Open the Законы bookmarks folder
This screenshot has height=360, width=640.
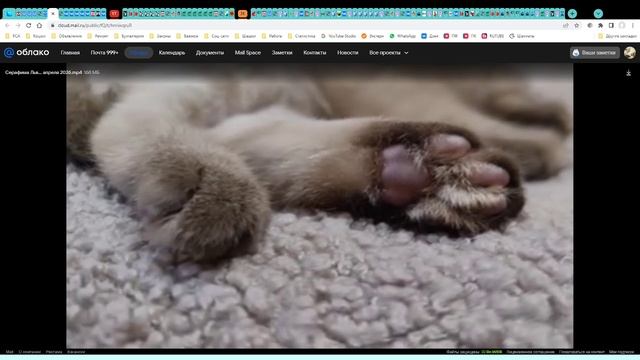click(x=160, y=36)
